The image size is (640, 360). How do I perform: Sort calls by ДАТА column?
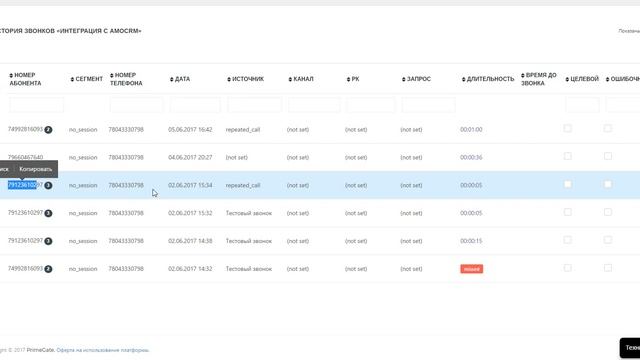tap(180, 79)
